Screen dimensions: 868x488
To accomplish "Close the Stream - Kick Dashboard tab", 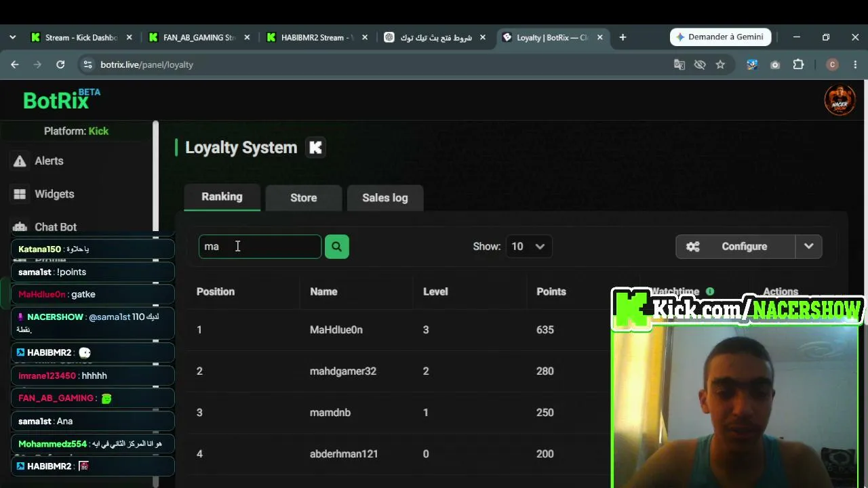I will tap(129, 37).
